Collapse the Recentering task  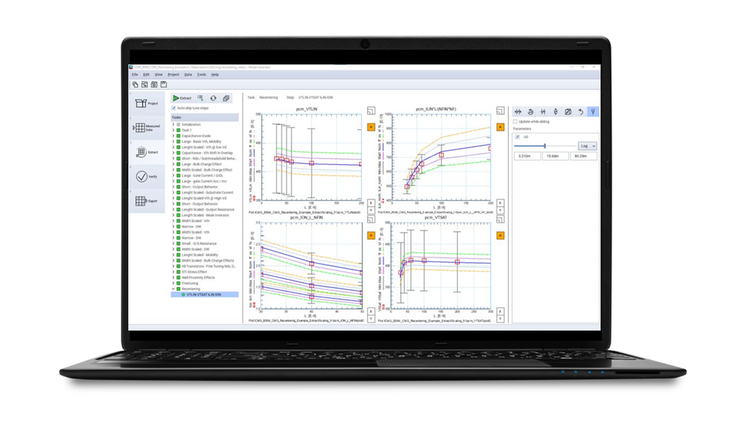(x=174, y=289)
